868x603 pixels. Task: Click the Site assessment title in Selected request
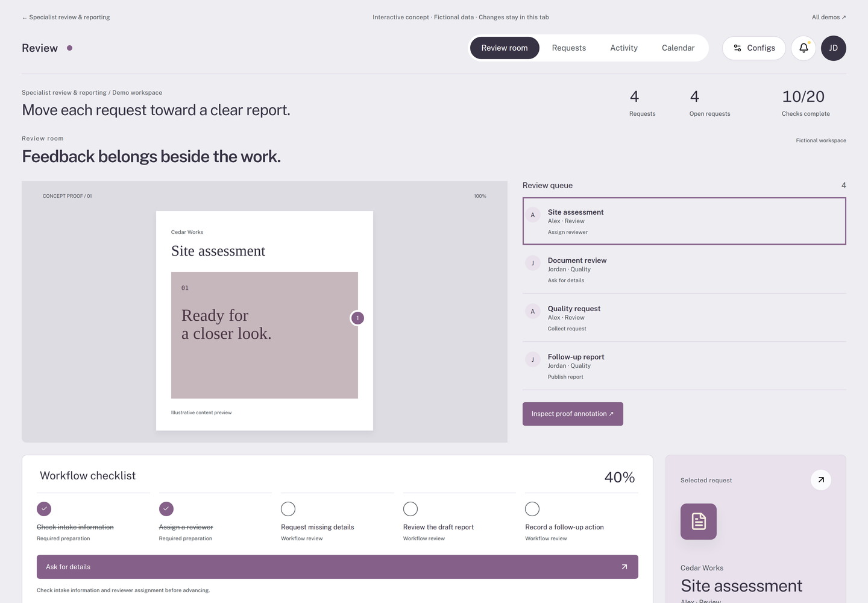741,586
